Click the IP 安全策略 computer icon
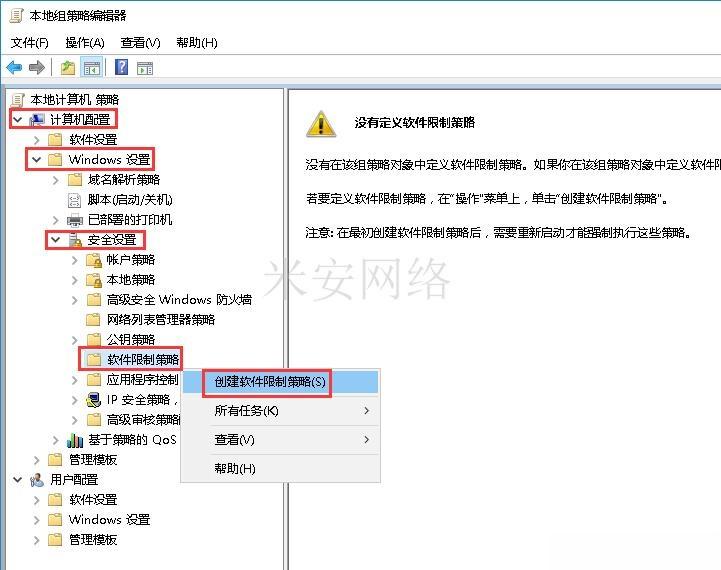 tap(93, 400)
